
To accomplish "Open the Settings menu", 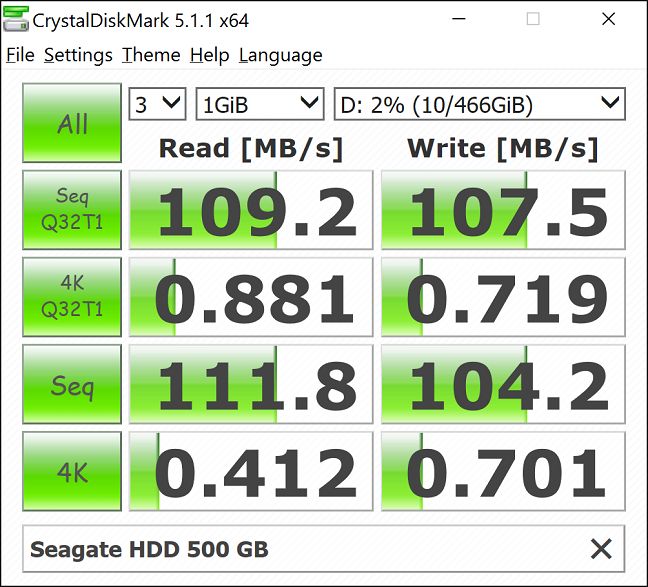I will [79, 55].
